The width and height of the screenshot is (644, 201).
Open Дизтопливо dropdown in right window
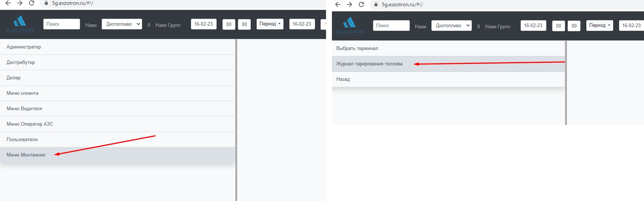pos(452,25)
